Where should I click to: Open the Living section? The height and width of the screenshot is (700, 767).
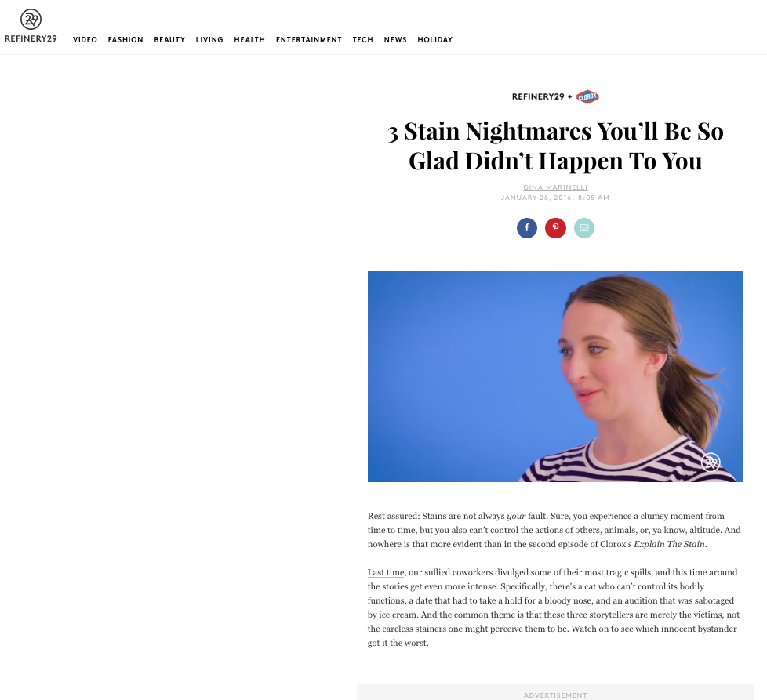click(209, 40)
